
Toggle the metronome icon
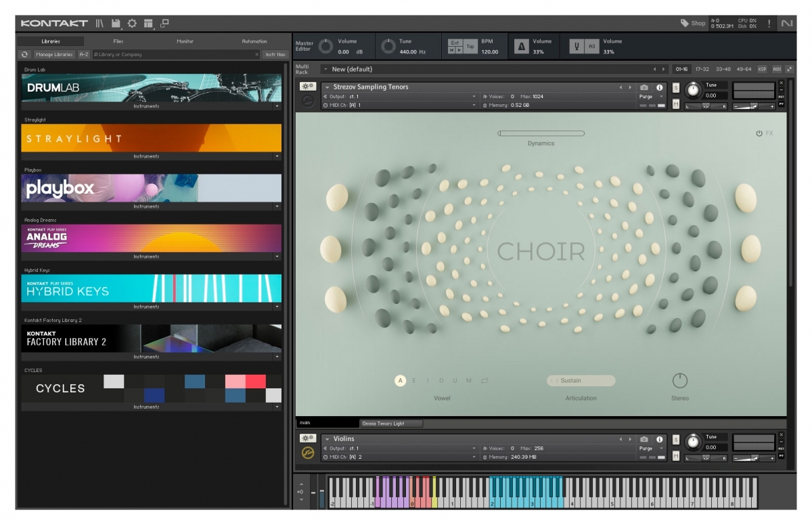(522, 46)
